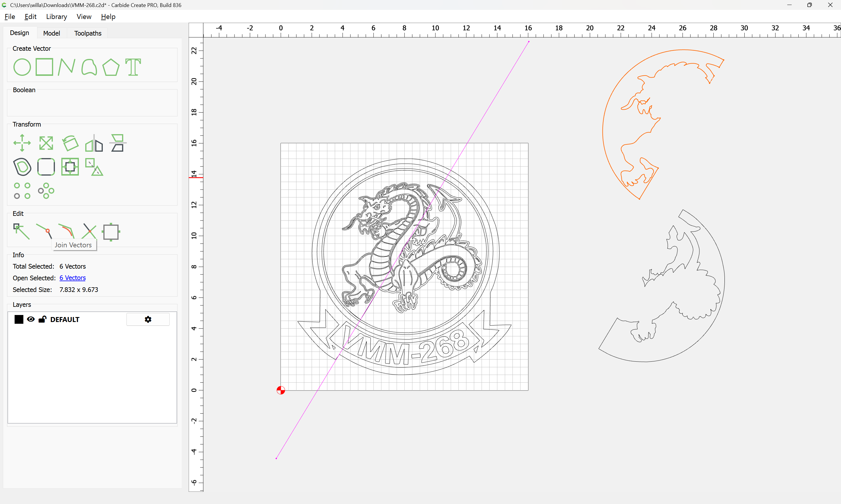Click the Mirror/Flip transform icon
Screen dimensions: 841x504
94,143
